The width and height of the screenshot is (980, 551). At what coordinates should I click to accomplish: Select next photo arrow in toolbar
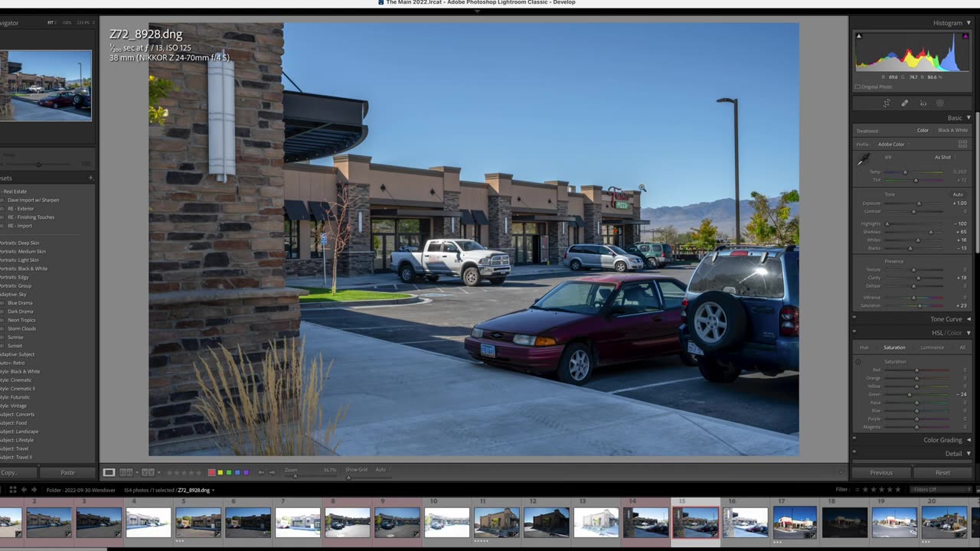[x=272, y=472]
